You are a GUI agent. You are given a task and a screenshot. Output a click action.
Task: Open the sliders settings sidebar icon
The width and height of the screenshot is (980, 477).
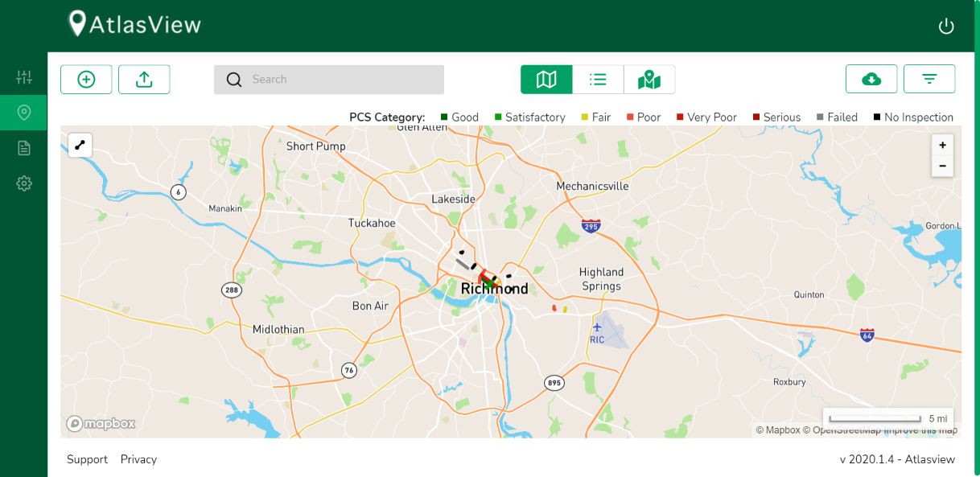point(24,77)
